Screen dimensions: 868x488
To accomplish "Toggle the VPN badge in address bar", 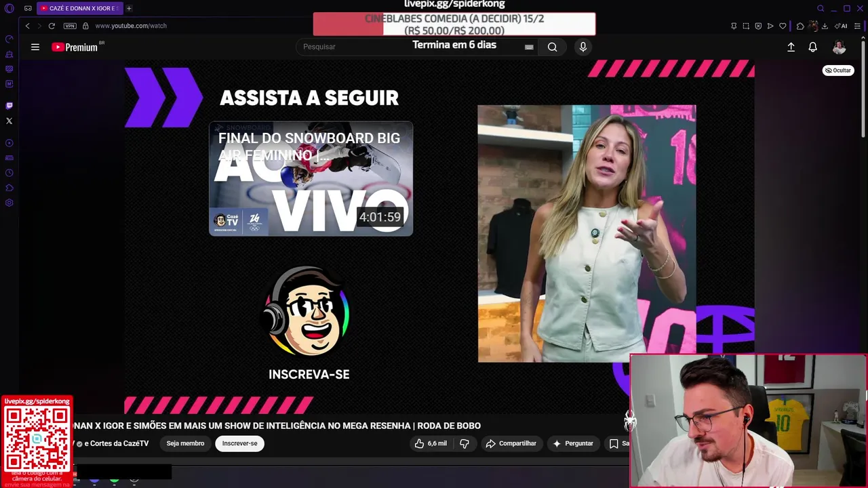I will point(70,26).
